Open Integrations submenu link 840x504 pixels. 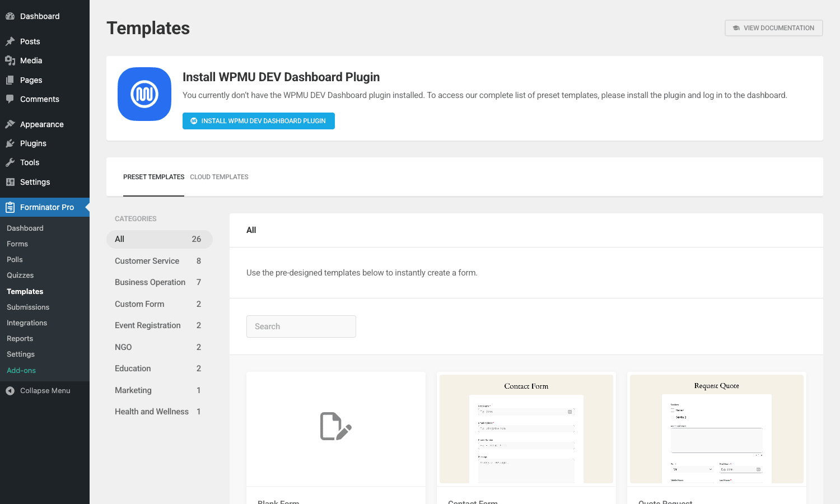point(27,323)
